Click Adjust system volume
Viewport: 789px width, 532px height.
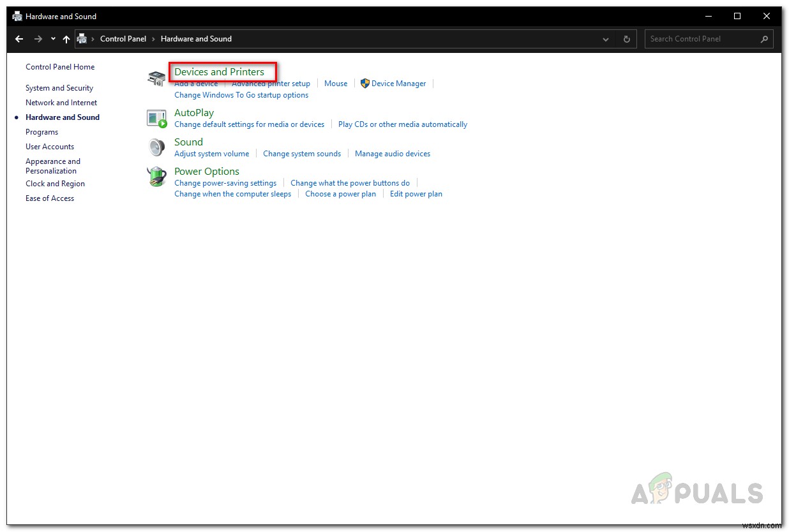point(212,154)
